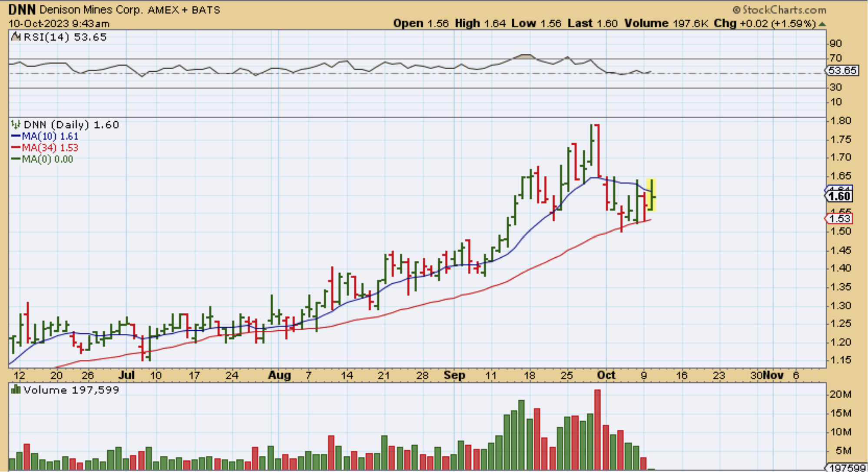
Task: Click the 1.60 last price axis tag
Action: tap(839, 196)
